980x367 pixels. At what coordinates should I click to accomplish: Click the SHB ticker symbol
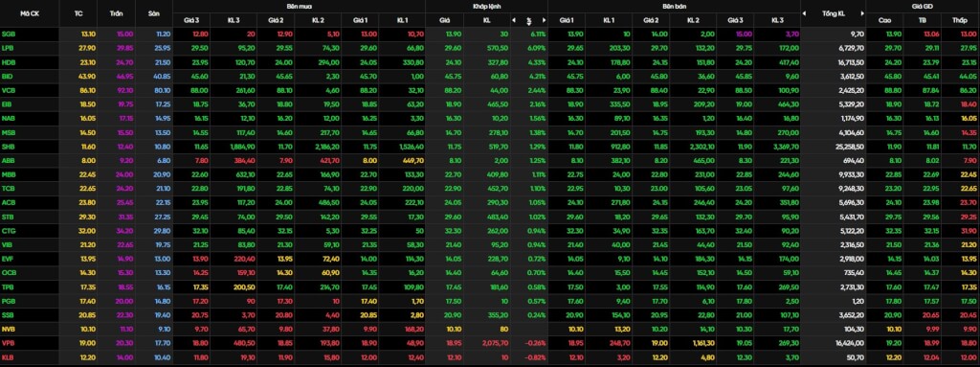click(x=9, y=146)
